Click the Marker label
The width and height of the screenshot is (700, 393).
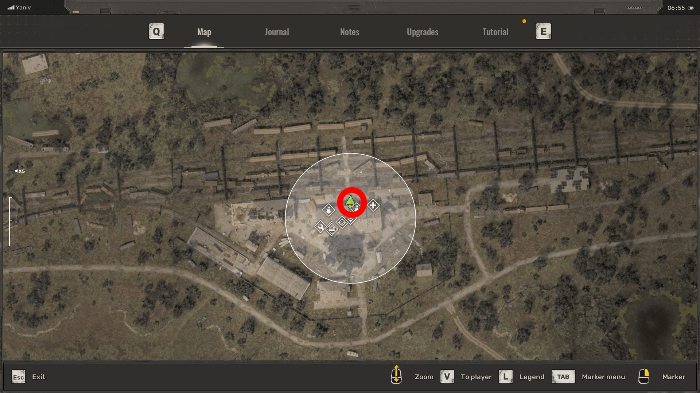coord(673,377)
